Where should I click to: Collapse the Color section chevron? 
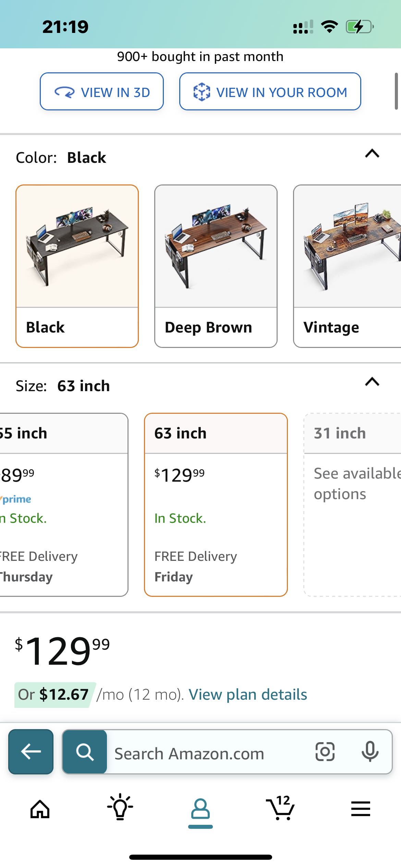tap(372, 153)
